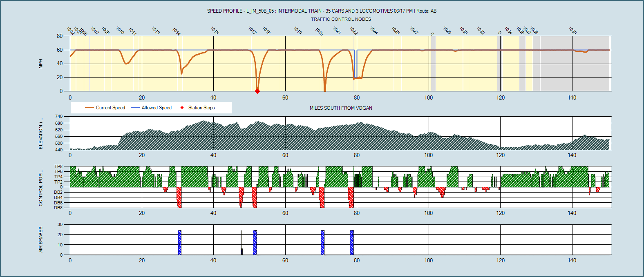This screenshot has width=644, height=277.
Task: Click traffic control node 1013 label
Action: pyautogui.click(x=156, y=31)
